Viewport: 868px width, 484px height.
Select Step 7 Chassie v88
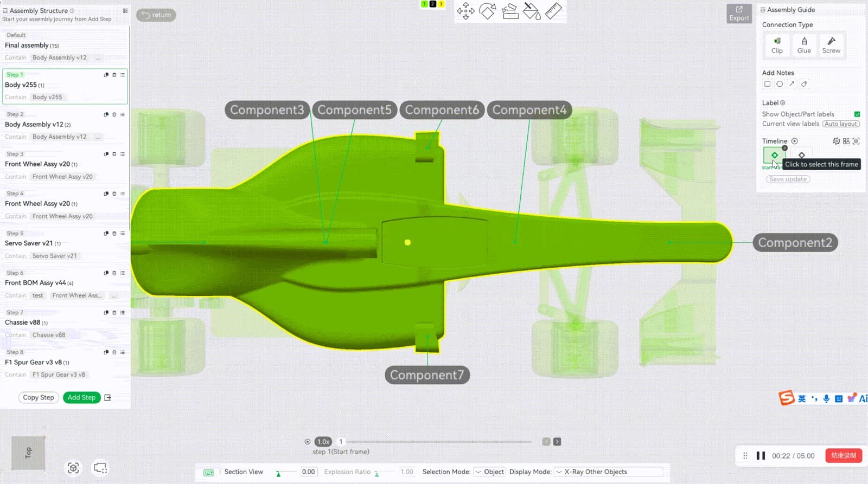65,323
